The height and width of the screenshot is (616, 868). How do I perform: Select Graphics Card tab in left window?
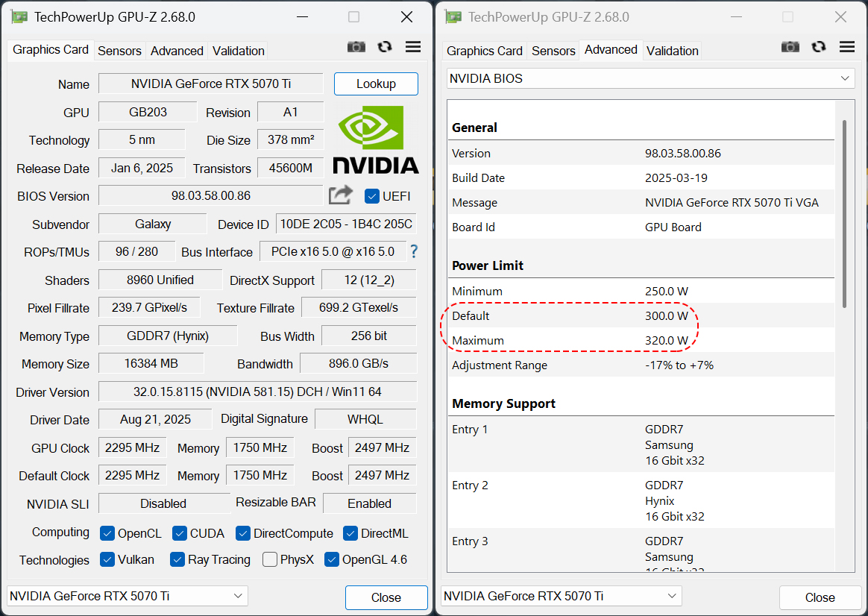pos(51,50)
